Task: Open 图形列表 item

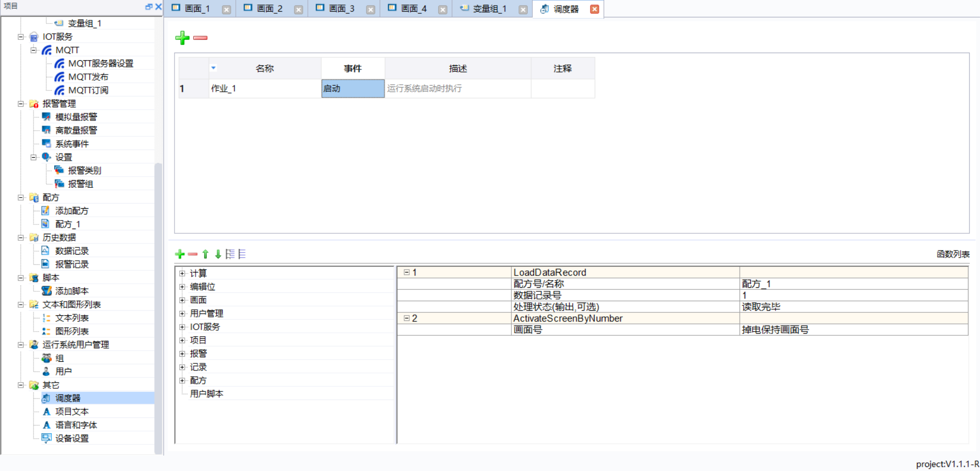Action: (71, 331)
